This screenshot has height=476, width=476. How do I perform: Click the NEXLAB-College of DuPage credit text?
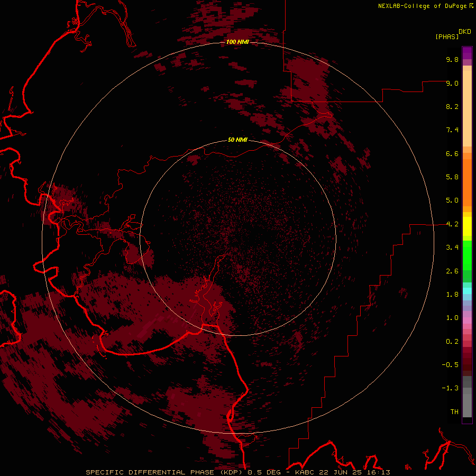pos(423,6)
